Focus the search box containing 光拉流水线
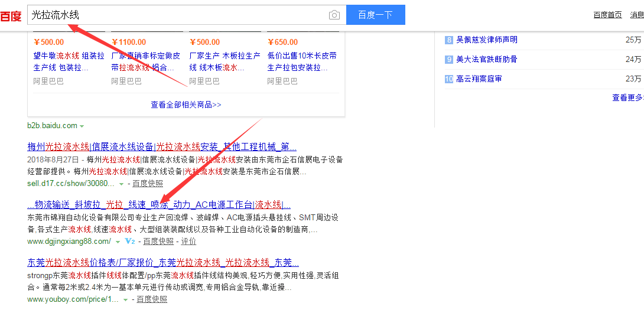 coord(177,15)
